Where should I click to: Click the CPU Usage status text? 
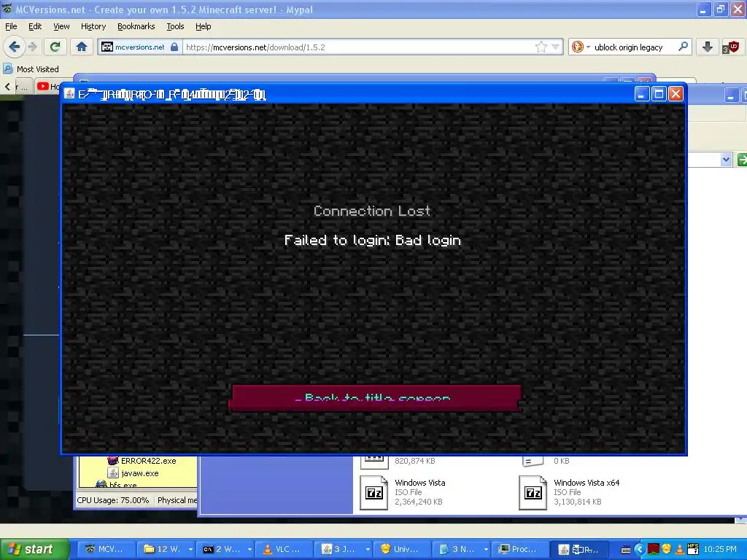[x=113, y=500]
